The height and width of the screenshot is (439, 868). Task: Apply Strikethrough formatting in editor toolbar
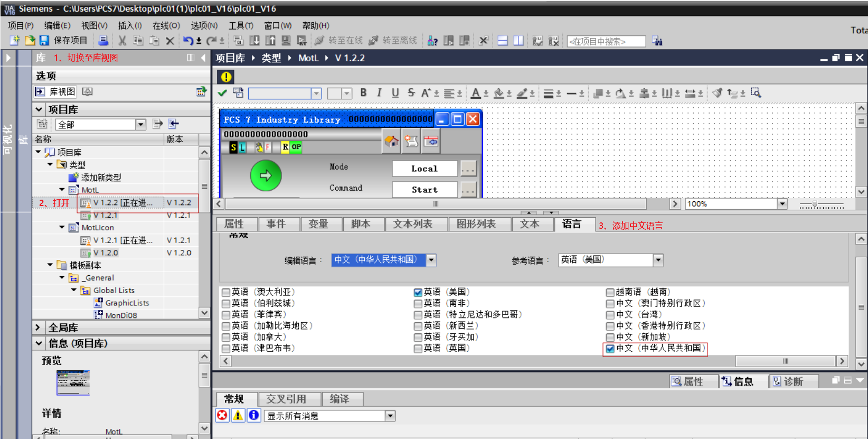point(411,93)
